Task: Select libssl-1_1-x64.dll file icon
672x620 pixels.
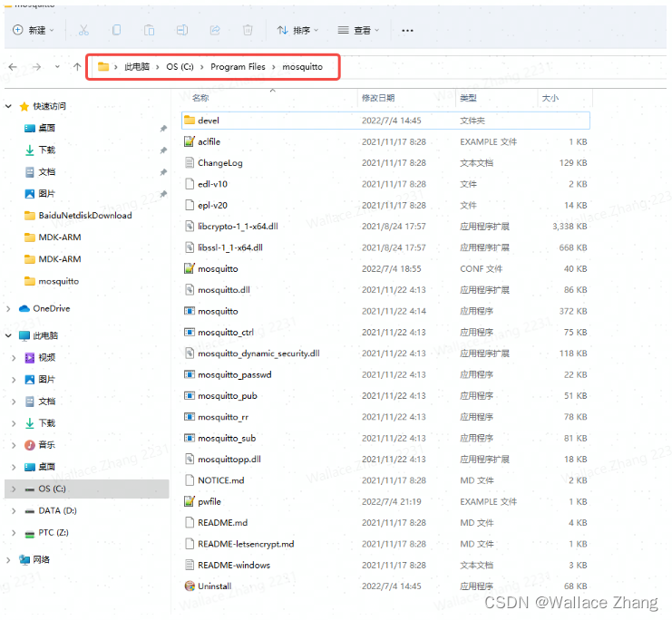Action: [x=190, y=247]
